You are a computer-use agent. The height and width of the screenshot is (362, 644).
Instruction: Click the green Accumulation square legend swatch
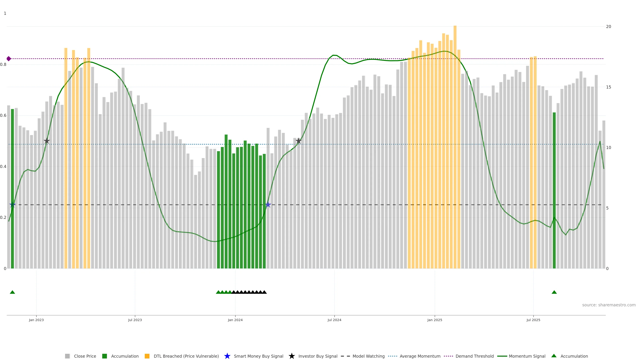point(104,356)
